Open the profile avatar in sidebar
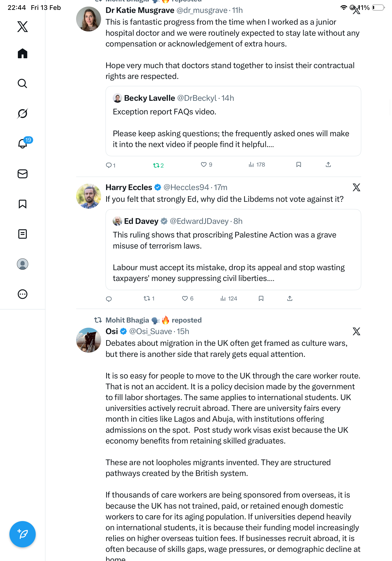 23,264
